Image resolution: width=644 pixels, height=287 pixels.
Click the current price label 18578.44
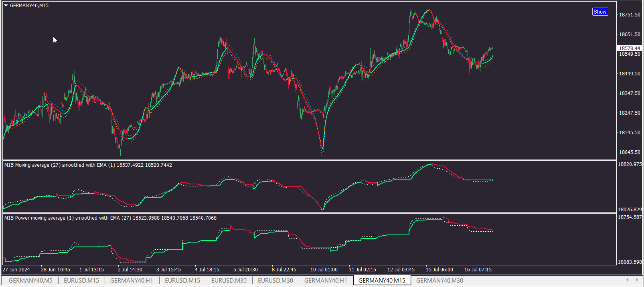630,48
